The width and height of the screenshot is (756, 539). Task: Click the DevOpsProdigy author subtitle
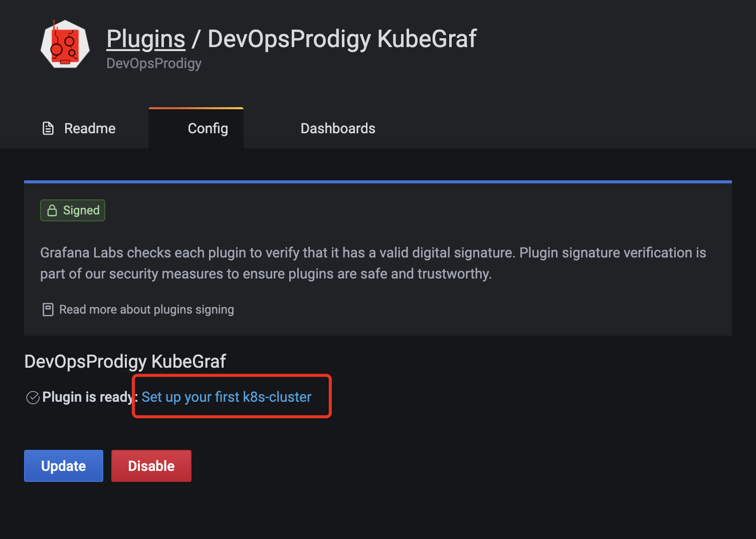tap(154, 64)
